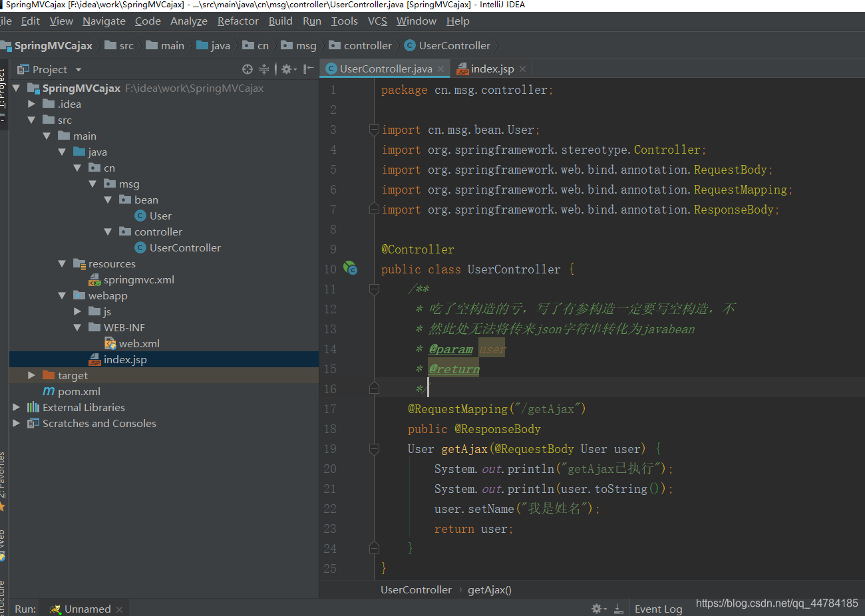The image size is (865, 616).
Task: Collapse the resources folder
Action: (62, 263)
